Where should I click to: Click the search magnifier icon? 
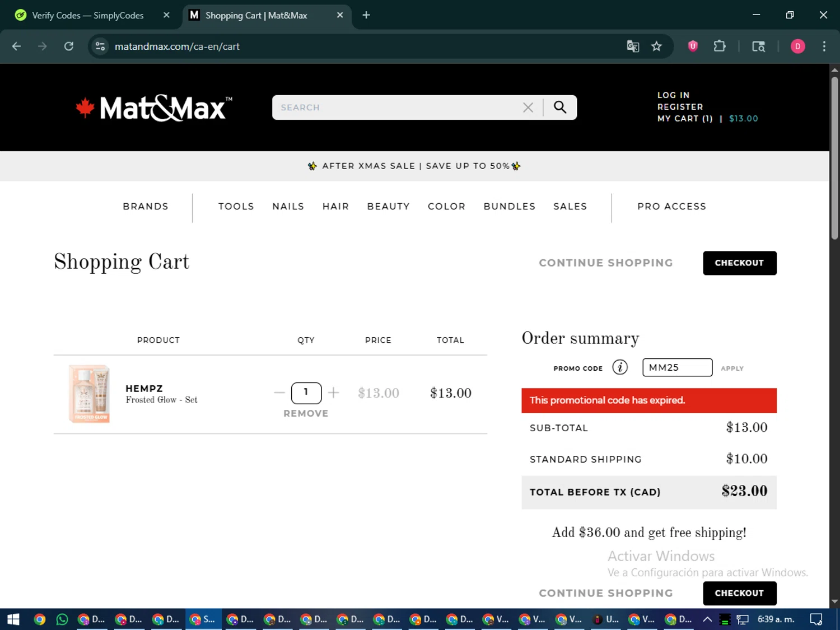[560, 107]
